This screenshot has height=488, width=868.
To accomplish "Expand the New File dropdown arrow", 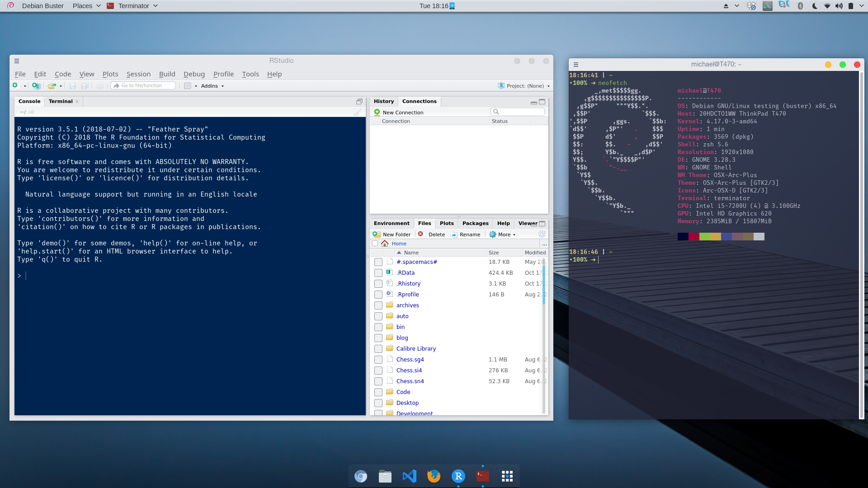I will [25, 86].
